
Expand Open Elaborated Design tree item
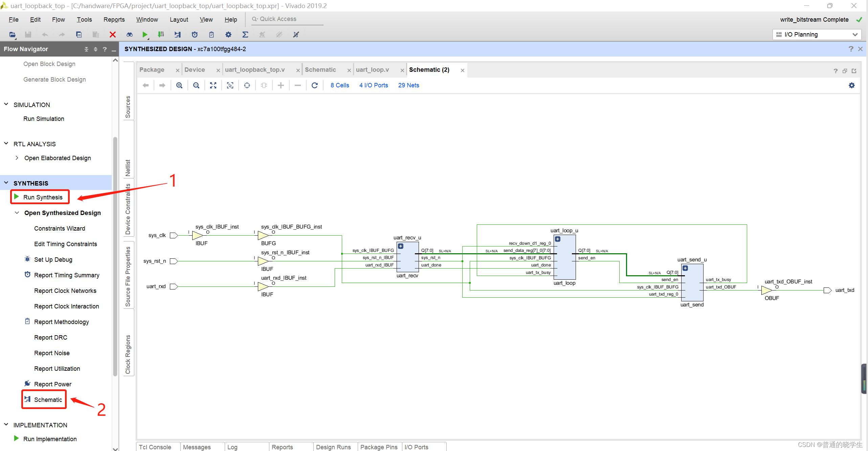coord(17,158)
